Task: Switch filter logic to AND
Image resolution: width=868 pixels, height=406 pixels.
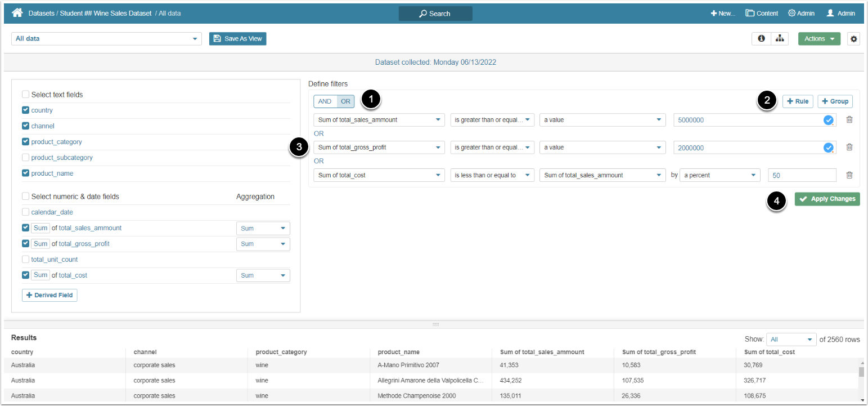Action: pyautogui.click(x=325, y=101)
